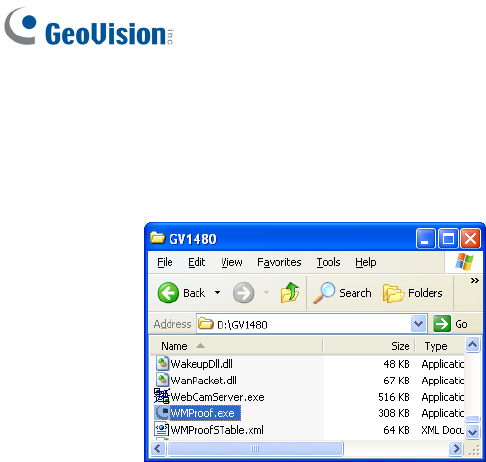
Task: Click the Windows flag logo icon
Action: (x=464, y=261)
